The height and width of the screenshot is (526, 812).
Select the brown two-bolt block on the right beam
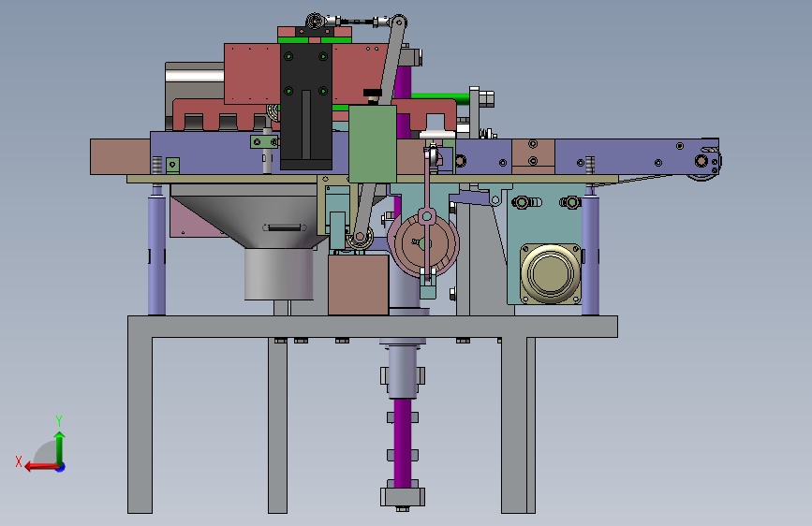coord(533,155)
